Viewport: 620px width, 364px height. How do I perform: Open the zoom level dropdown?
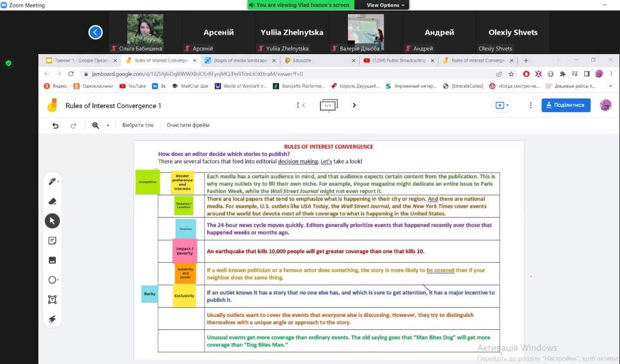108,125
